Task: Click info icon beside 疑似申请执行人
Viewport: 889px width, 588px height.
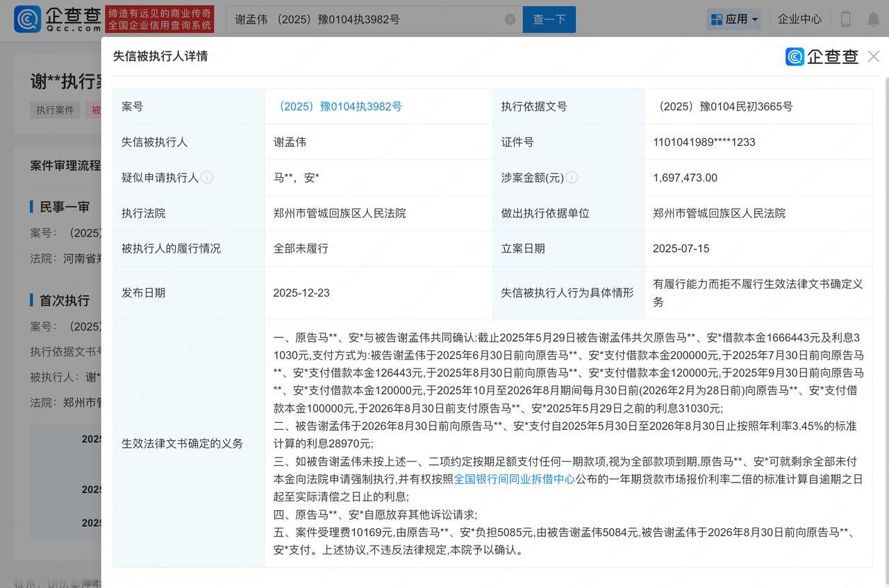Action: coord(207,177)
